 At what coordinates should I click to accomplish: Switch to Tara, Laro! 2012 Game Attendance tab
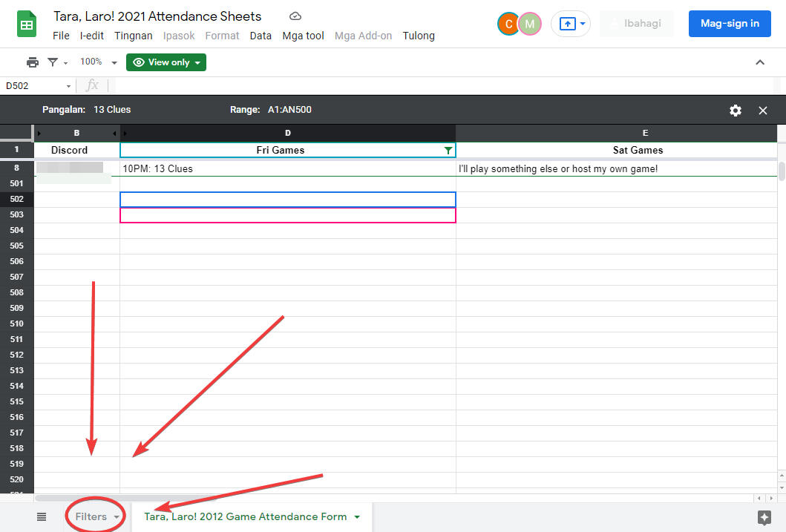tap(245, 516)
